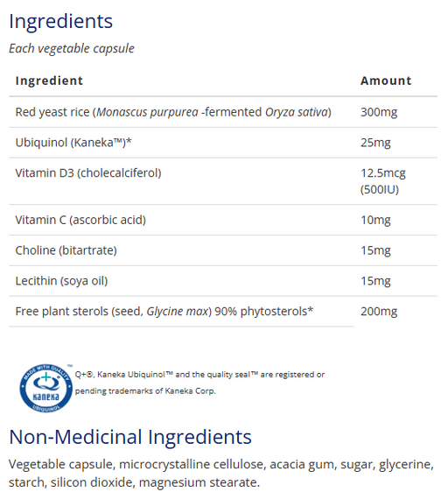
Task: Click the Non-Medicinal Ingredients heading
Action: tap(130, 437)
